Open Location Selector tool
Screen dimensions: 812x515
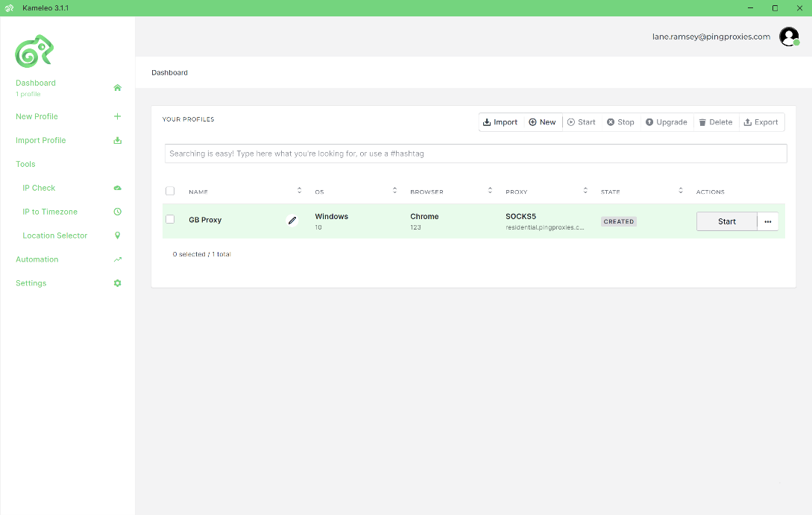tap(55, 236)
